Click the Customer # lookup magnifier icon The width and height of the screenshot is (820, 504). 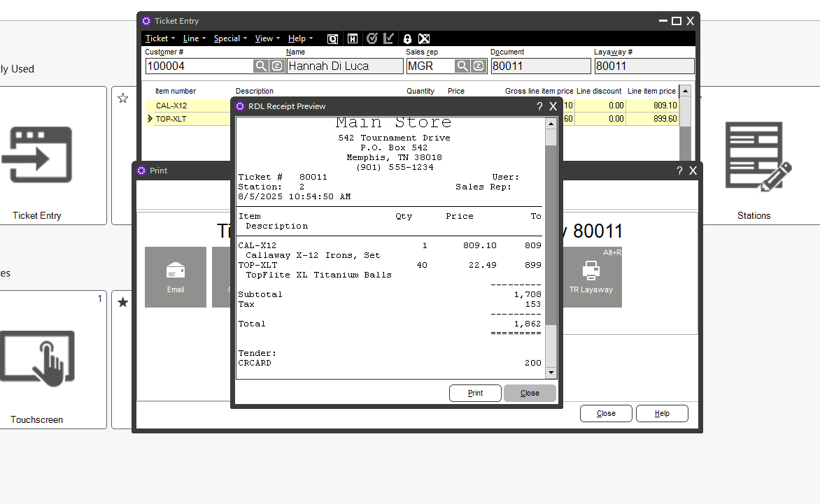260,66
